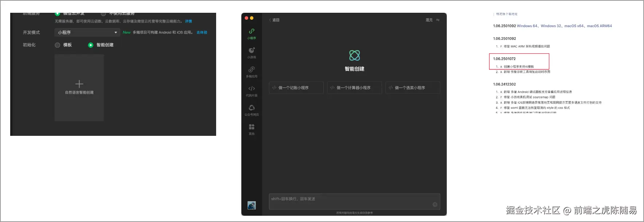This screenshot has width=644, height=222.
Task: Choose the 做一个记账小程序 suggestion
Action: [296, 88]
